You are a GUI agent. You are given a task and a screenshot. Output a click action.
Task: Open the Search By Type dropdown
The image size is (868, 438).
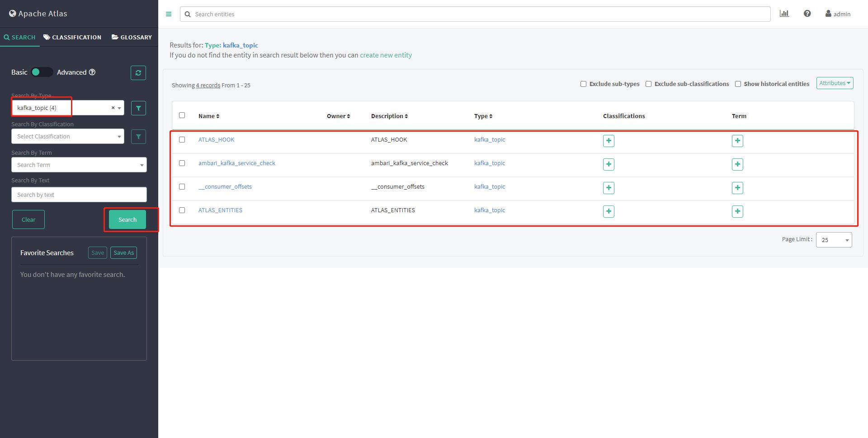[x=68, y=108]
